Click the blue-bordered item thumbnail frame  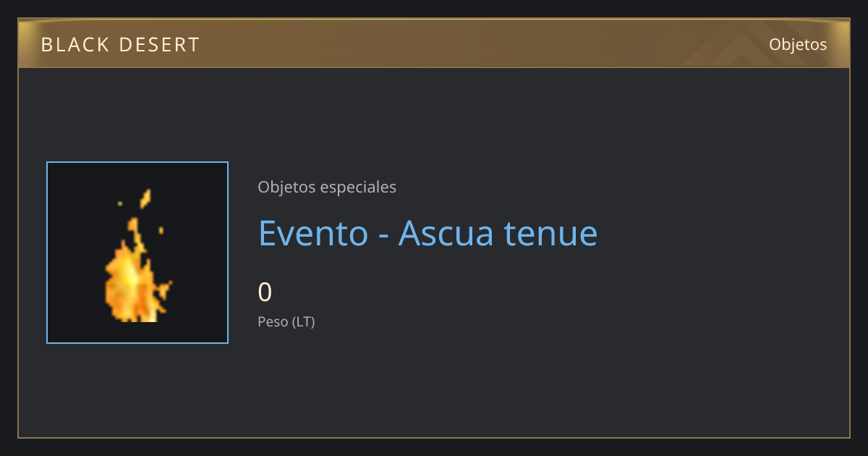pyautogui.click(x=137, y=253)
